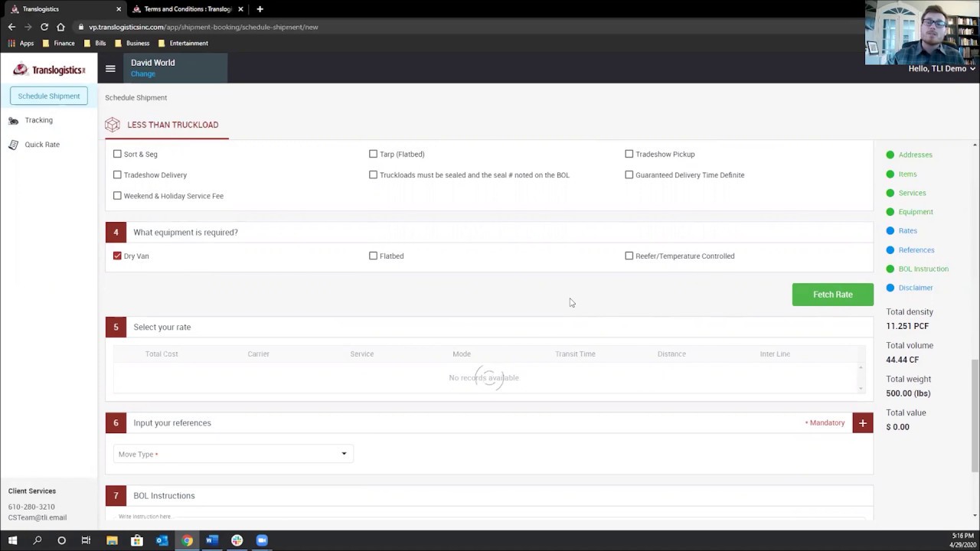Select Flatbed equipment checkbox
The image size is (980, 551).
(x=373, y=256)
